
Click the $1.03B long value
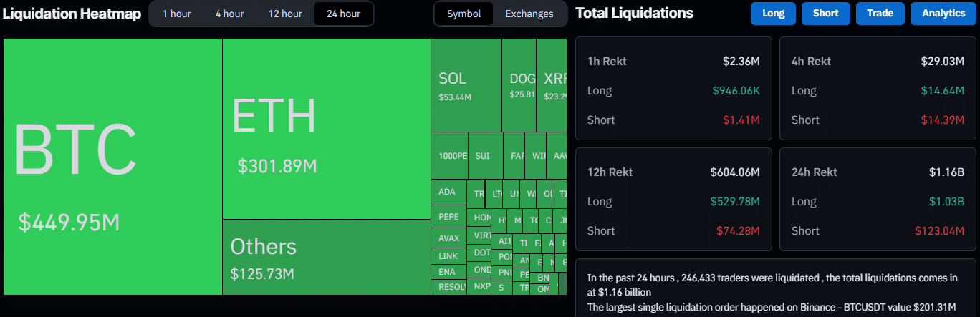pos(947,202)
